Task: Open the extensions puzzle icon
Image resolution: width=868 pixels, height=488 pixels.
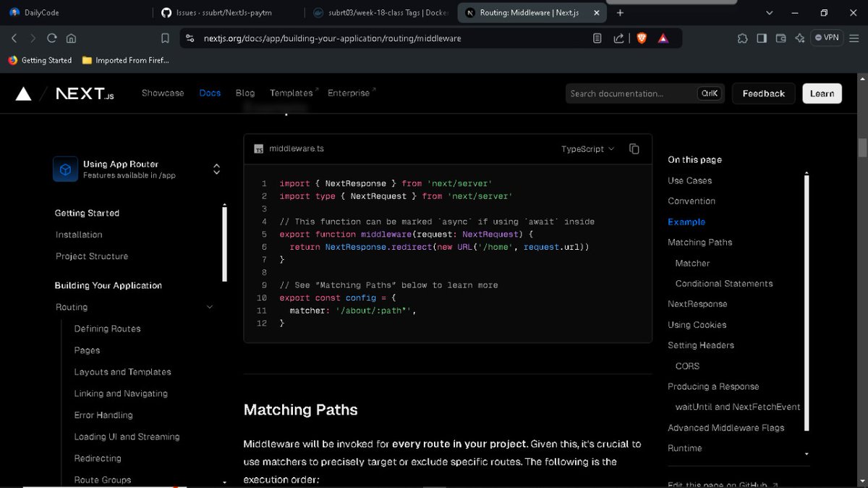Action: click(x=743, y=38)
